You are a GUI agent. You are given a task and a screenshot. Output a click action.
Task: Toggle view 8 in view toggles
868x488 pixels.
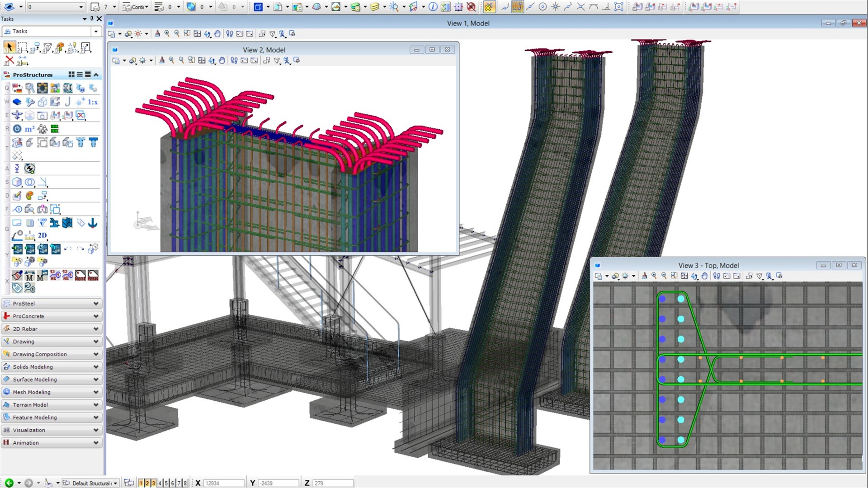click(185, 483)
